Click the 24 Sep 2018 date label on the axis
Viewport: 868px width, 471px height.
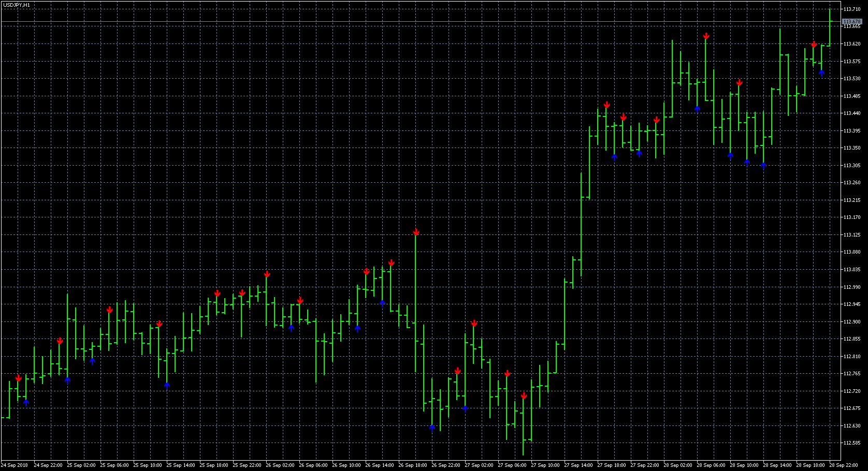click(15, 465)
